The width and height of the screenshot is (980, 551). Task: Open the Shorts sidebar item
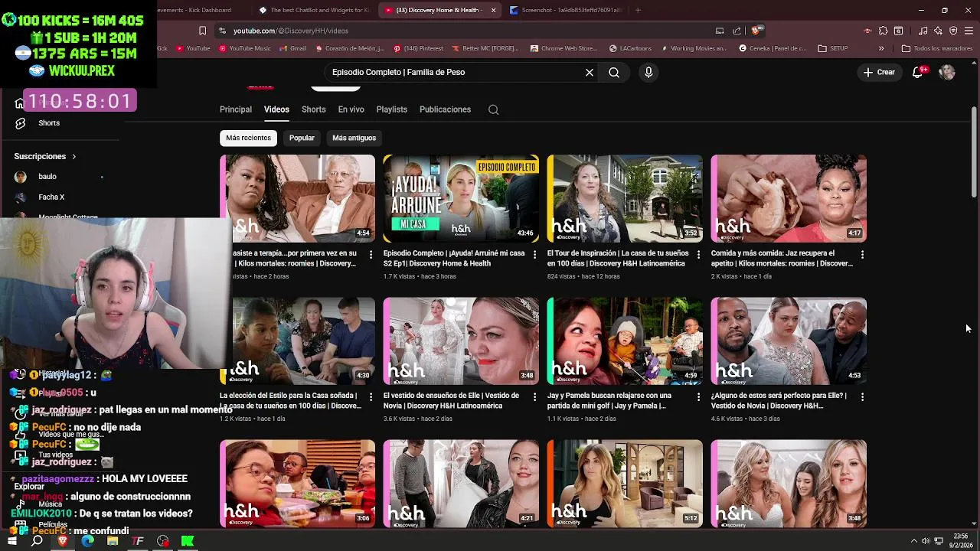(49, 122)
